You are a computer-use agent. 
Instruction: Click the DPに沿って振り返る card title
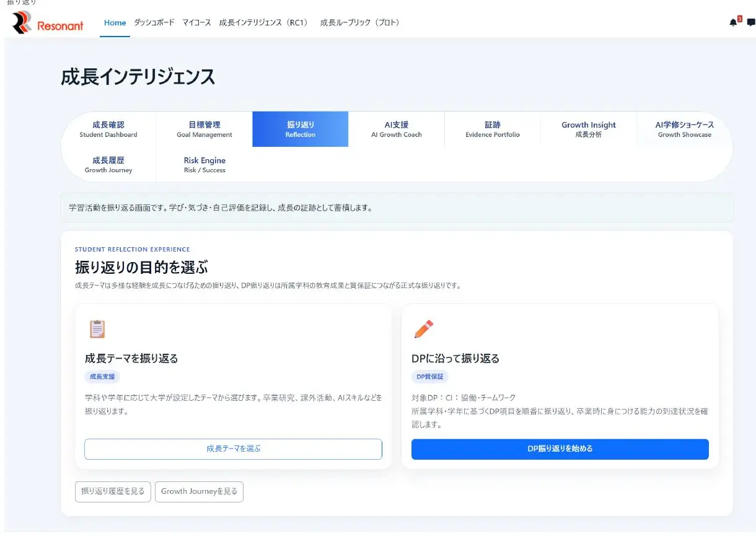pyautogui.click(x=455, y=358)
